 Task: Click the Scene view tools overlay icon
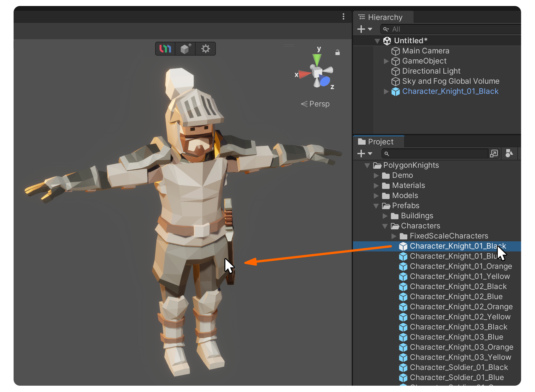(x=165, y=49)
